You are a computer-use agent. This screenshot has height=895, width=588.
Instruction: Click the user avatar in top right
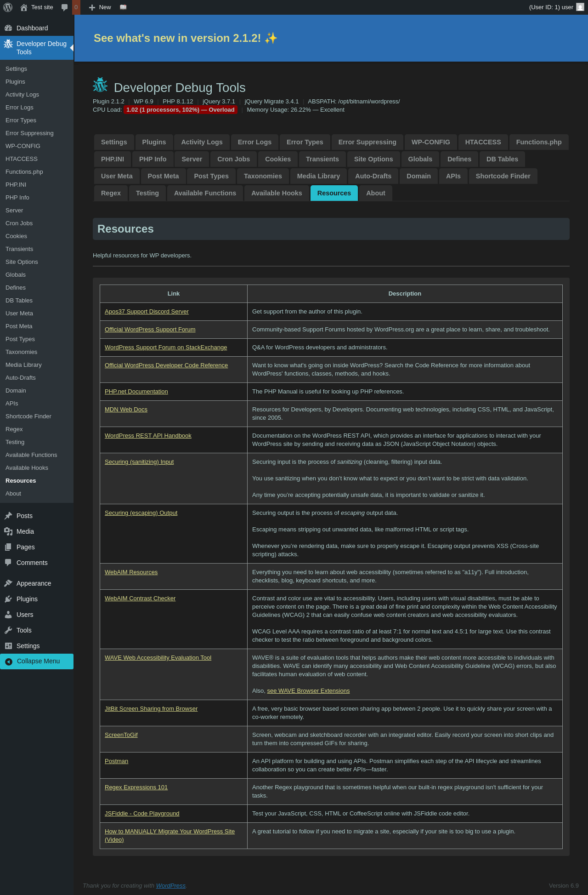(580, 7)
